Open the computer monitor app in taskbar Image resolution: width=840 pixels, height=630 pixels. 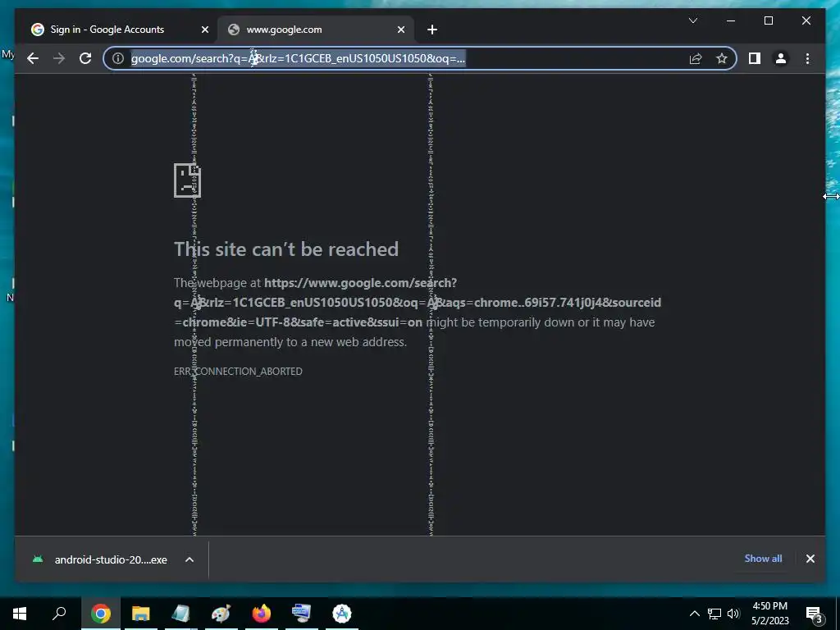[301, 614]
